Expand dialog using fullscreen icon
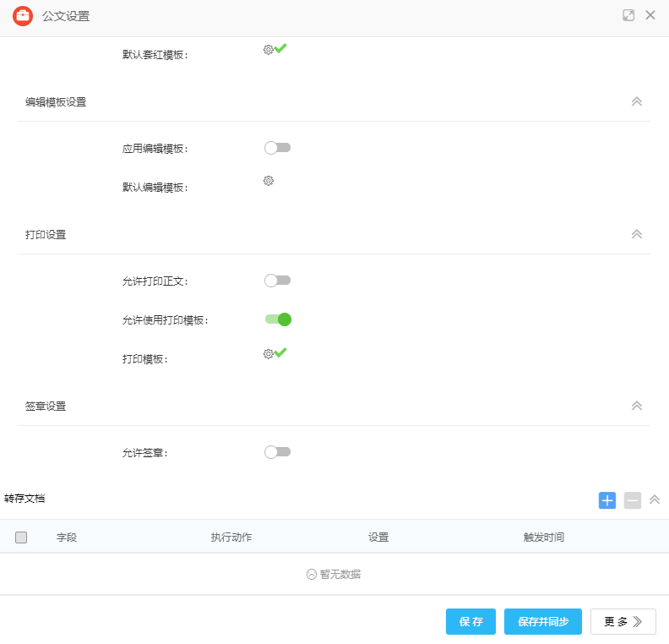Image resolution: width=669 pixels, height=644 pixels. [x=628, y=15]
